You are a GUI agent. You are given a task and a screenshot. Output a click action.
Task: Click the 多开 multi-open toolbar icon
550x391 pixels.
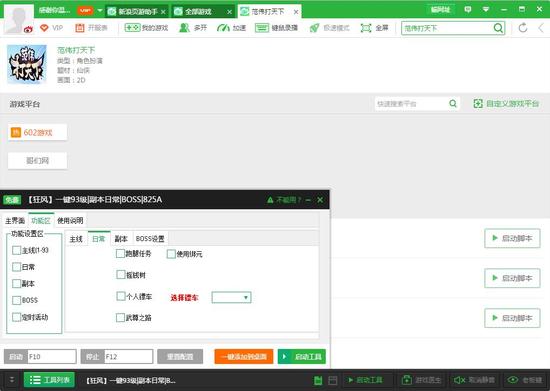193,28
